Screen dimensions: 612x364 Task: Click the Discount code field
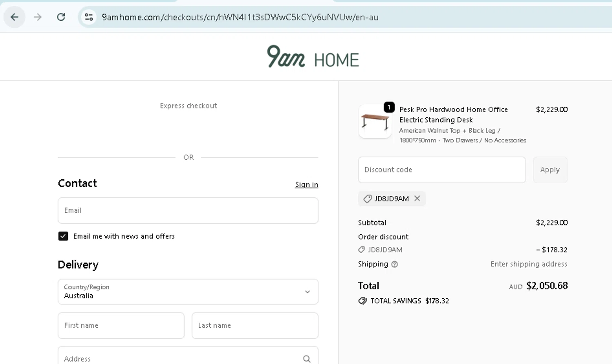point(442,170)
